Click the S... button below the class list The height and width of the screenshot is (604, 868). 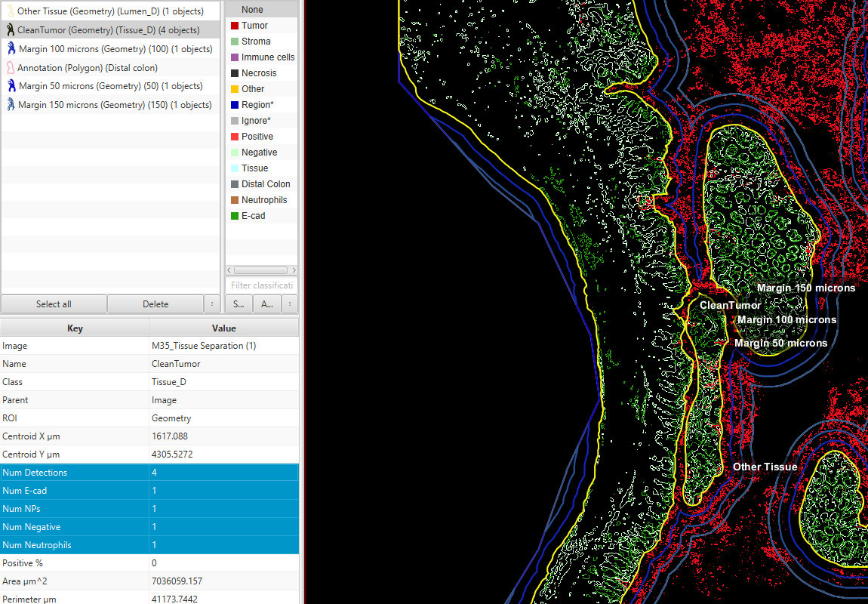point(238,304)
